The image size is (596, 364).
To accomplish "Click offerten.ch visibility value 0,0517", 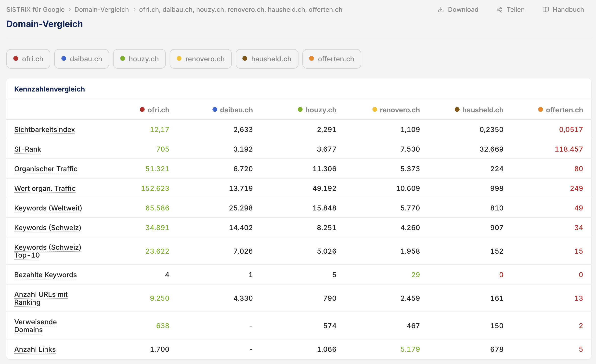I will click(571, 130).
